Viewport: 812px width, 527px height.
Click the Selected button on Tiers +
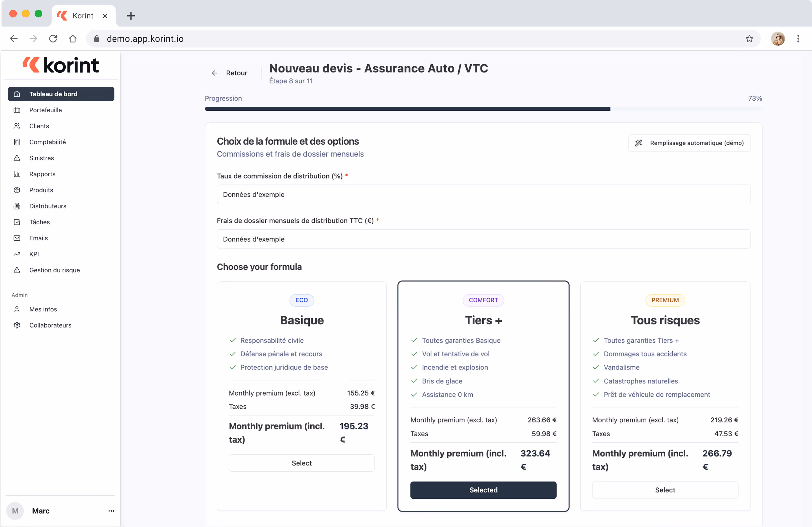pyautogui.click(x=483, y=490)
